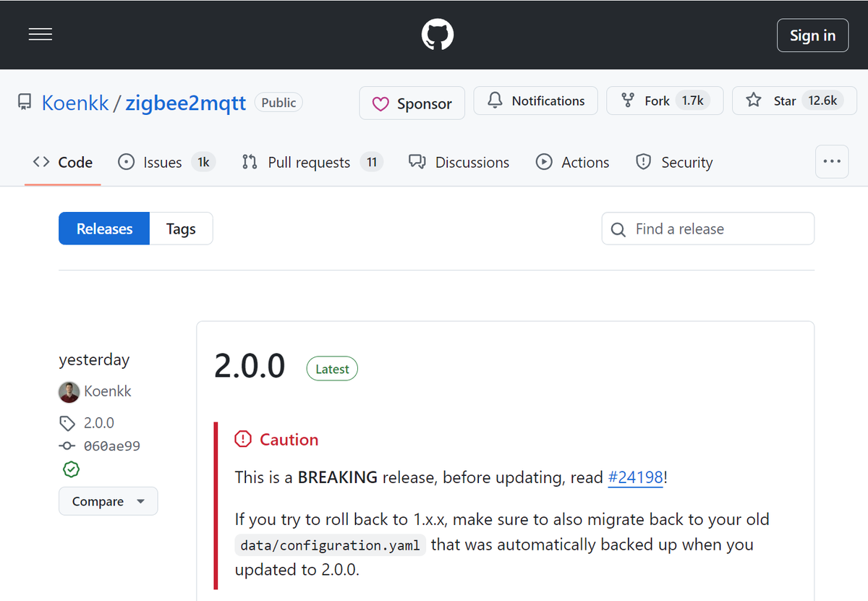Screen dimensions: 868x601
Task: Open the three-dots overflow menu
Action: click(831, 162)
